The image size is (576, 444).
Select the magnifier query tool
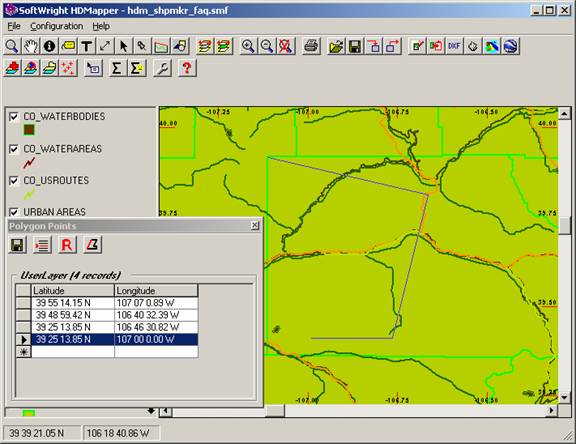coord(12,46)
